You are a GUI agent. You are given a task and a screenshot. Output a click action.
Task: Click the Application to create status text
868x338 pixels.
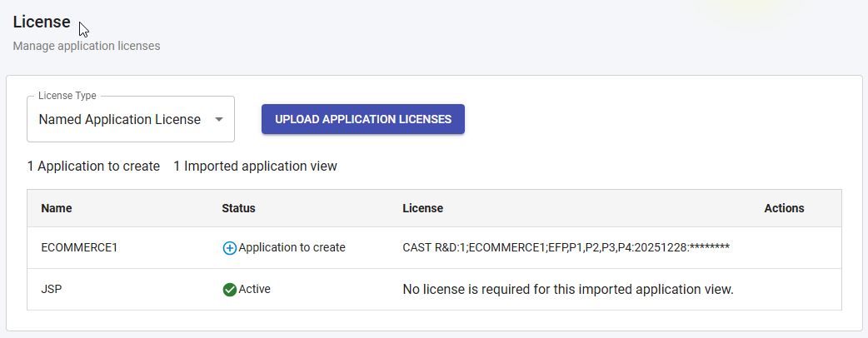point(292,247)
